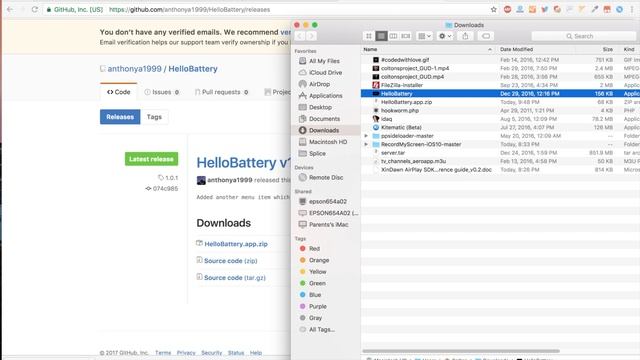Go forward in Finder navigation
Image resolution: width=640 pixels, height=360 pixels.
(311, 36)
